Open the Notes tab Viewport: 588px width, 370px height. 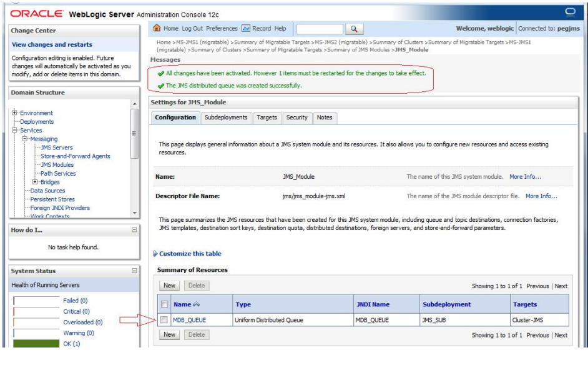pyautogui.click(x=325, y=117)
